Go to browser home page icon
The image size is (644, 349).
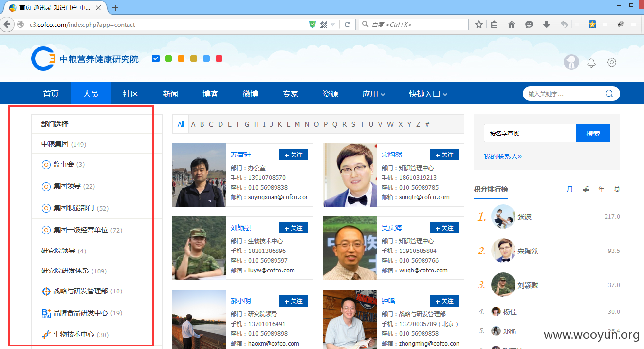(512, 24)
